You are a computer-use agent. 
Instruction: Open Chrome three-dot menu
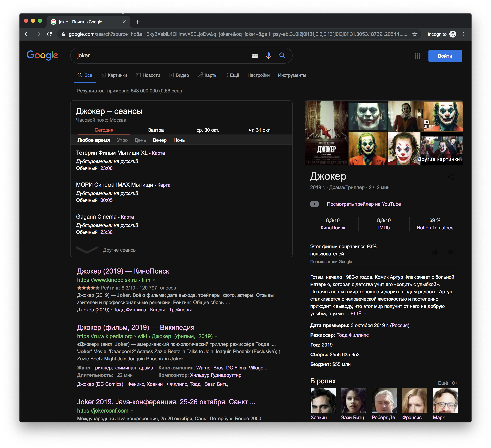(464, 34)
